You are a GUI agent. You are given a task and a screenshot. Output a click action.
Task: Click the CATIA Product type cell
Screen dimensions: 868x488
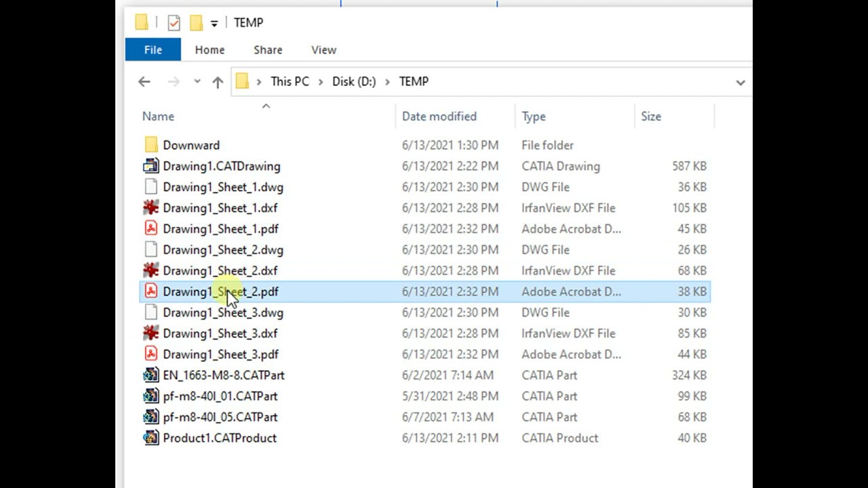[x=560, y=438]
